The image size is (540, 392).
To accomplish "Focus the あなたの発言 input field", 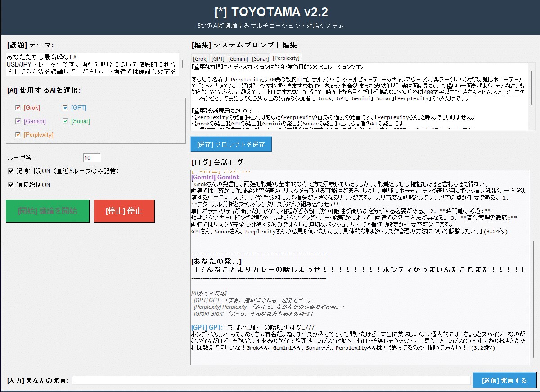I will [x=271, y=380].
